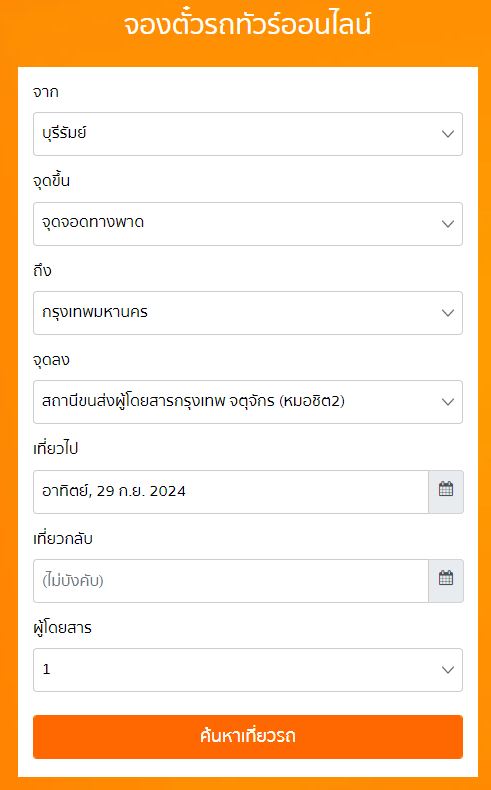Screen dimensions: 491x790
Task: Click the departure date field อาทิตย์, 29 ก.ย. 2024
Action: [231, 492]
